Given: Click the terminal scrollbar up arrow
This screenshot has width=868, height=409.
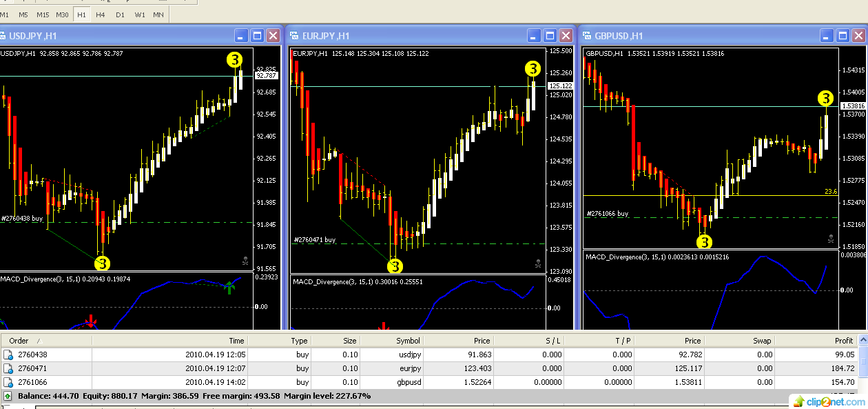Looking at the screenshot, I should 862,341.
